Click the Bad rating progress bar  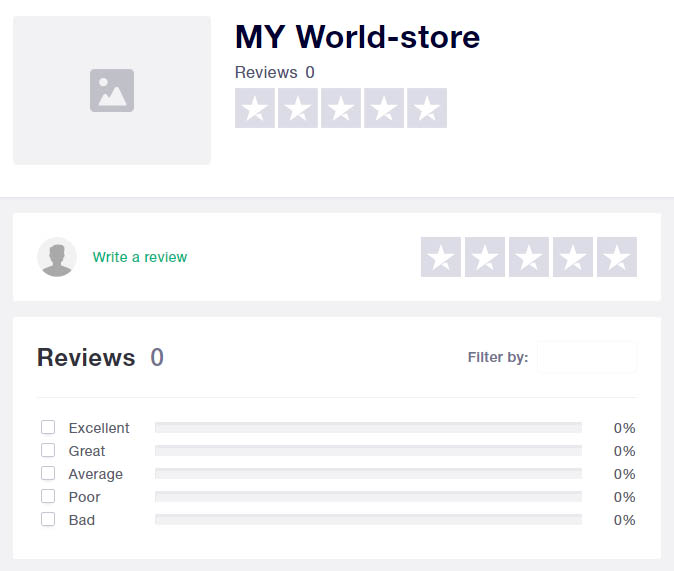click(368, 519)
